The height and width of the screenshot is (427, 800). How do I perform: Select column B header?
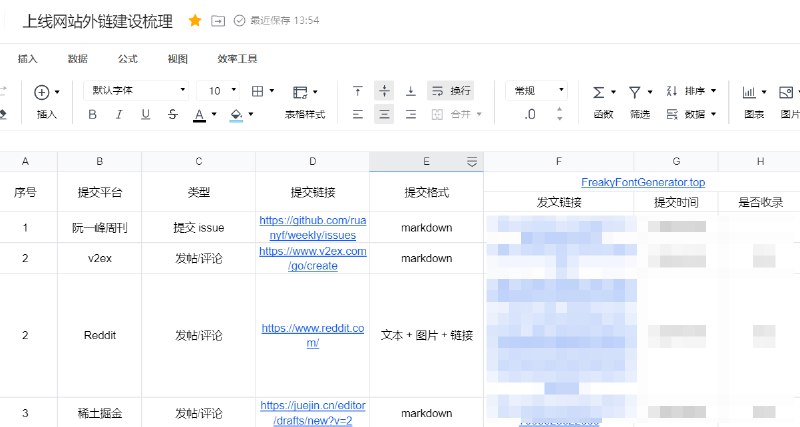pyautogui.click(x=99, y=161)
